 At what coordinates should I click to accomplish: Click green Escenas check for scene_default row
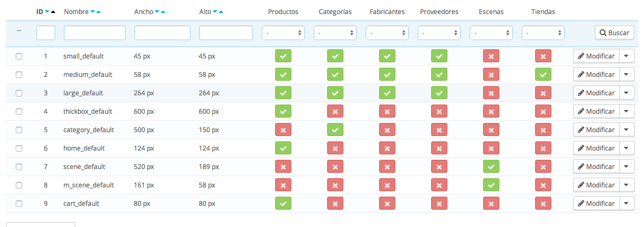(x=491, y=166)
